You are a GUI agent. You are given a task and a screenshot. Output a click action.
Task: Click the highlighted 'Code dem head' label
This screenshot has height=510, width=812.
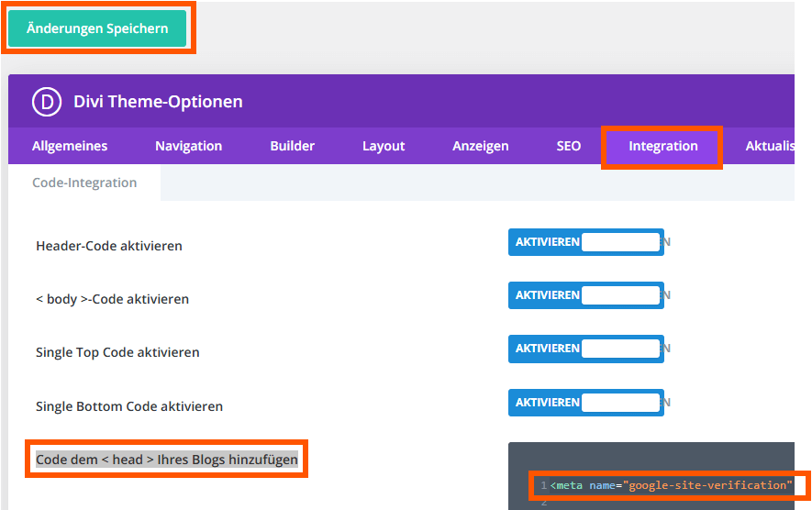166,460
